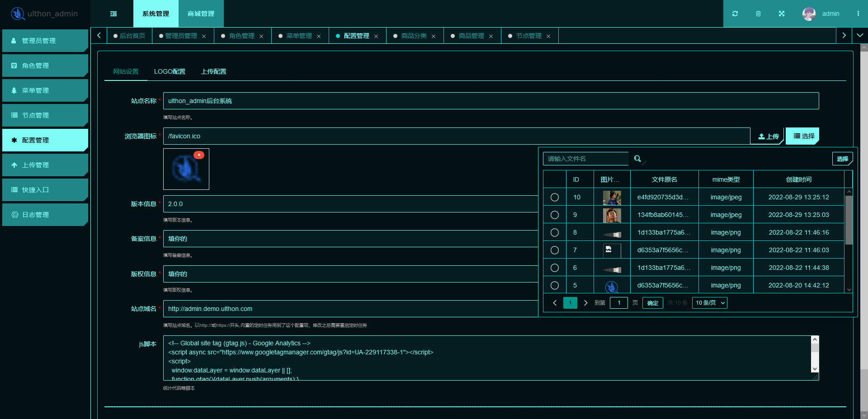Open the 上传配置 tab
Image resolution: width=868 pixels, height=419 pixels.
pos(214,71)
